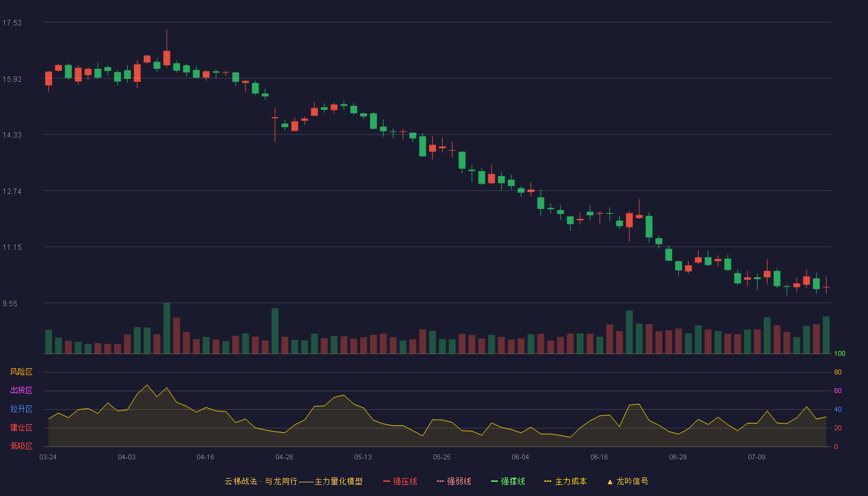Click the 04-28 date axis marker

[x=284, y=457]
